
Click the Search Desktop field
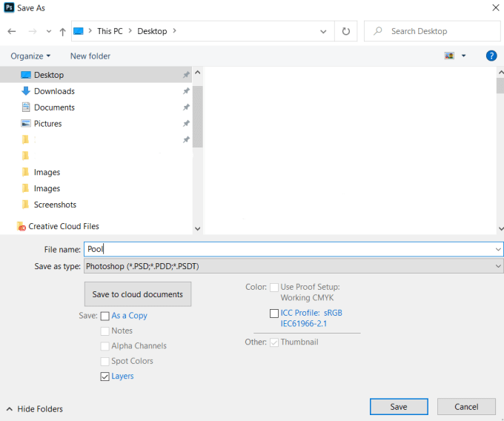432,31
